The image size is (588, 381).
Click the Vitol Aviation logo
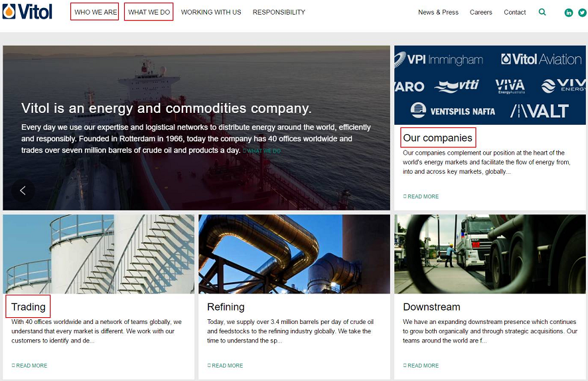(542, 59)
